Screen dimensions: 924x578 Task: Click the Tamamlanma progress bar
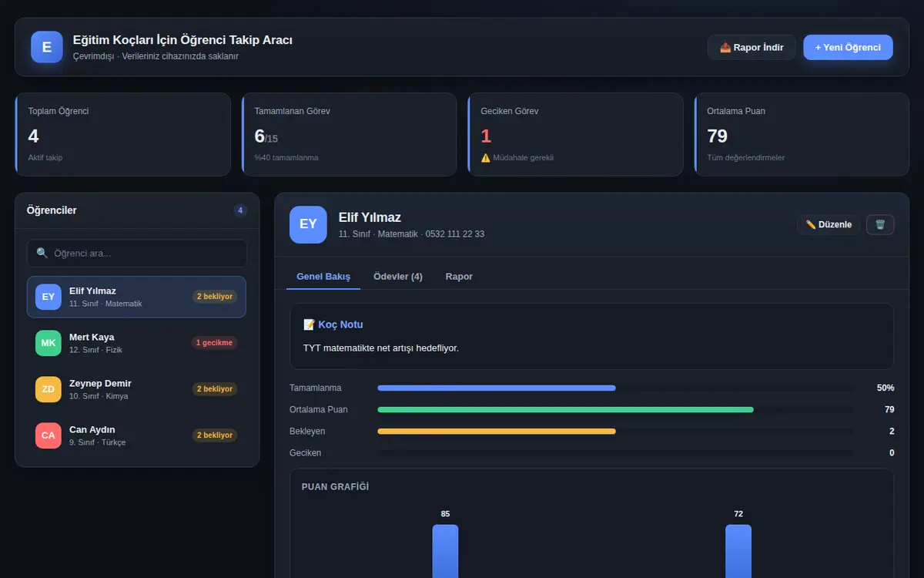615,388
